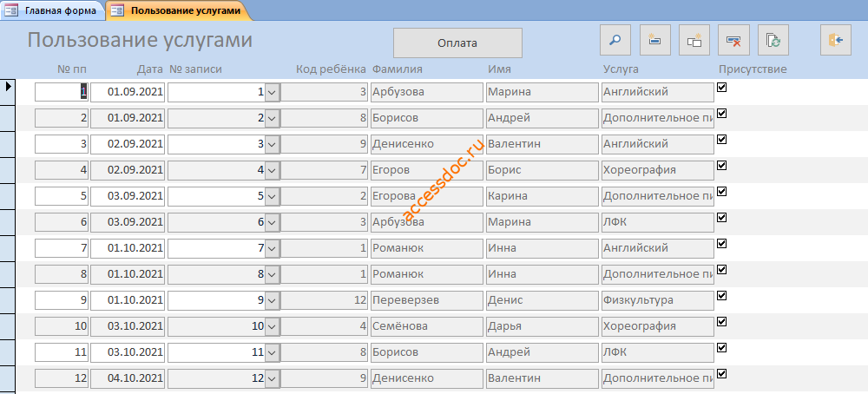
Task: Open № записи dropdown in row 1
Action: pos(272,92)
